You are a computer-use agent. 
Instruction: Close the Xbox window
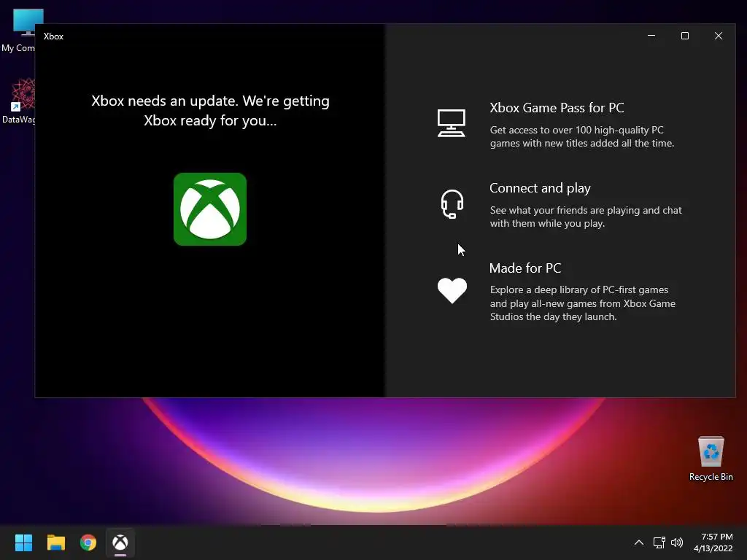point(719,36)
